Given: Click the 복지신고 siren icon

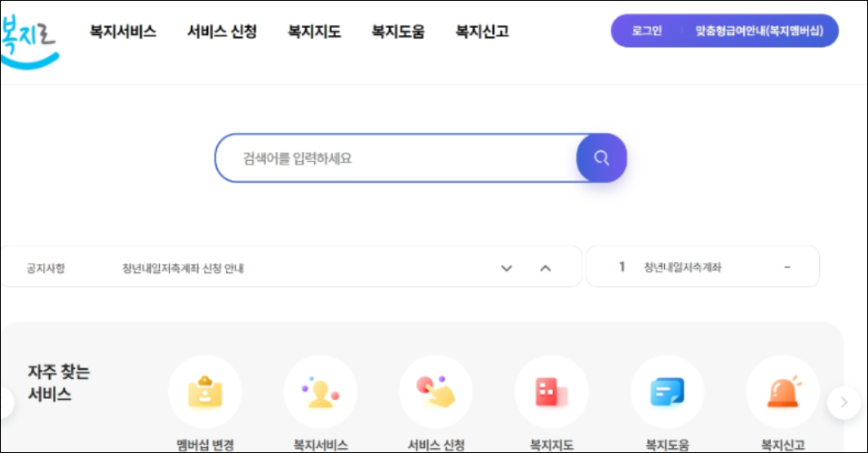Looking at the screenshot, I should pos(783,392).
